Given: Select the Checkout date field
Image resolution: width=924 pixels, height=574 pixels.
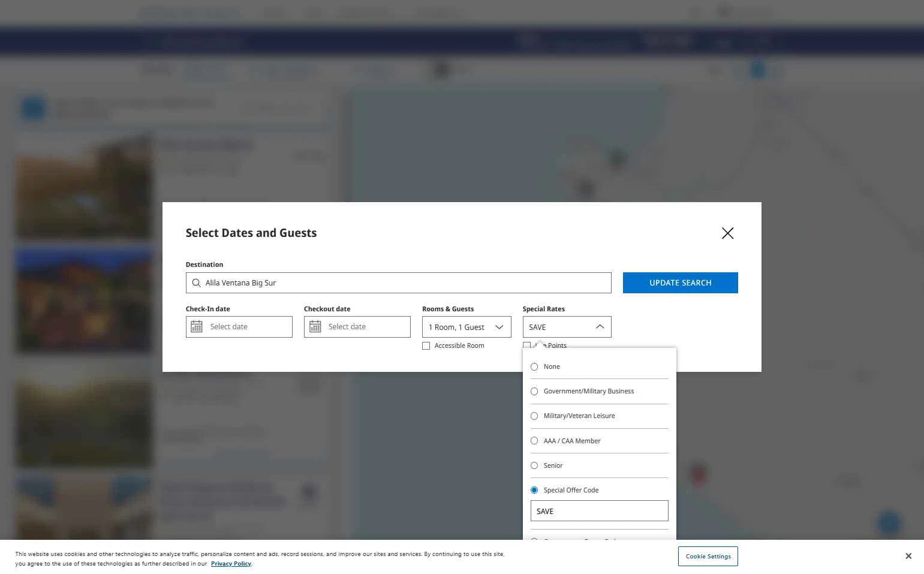Looking at the screenshot, I should pos(357,327).
